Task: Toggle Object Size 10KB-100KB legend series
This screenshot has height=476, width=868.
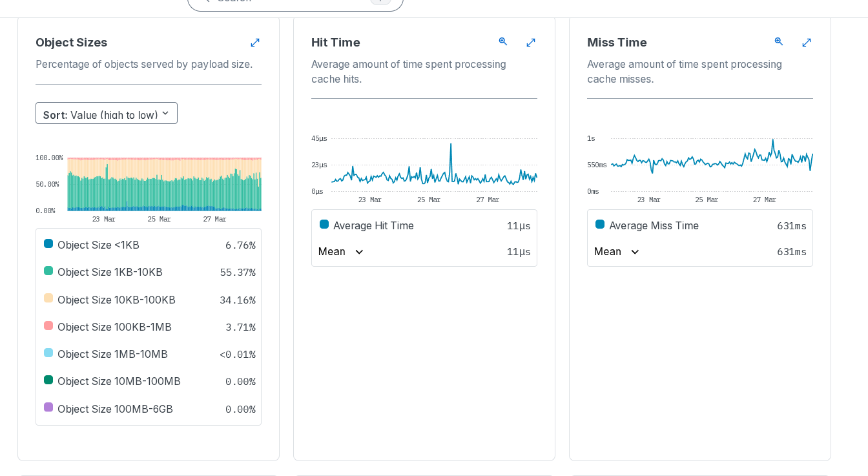Action: [x=116, y=300]
